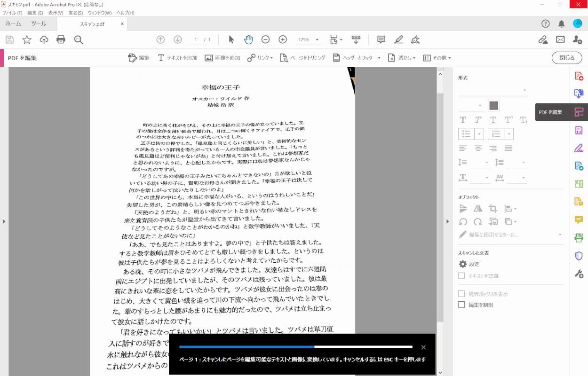The image size is (588, 376).
Task: Set center text alignment
Action: (478, 148)
